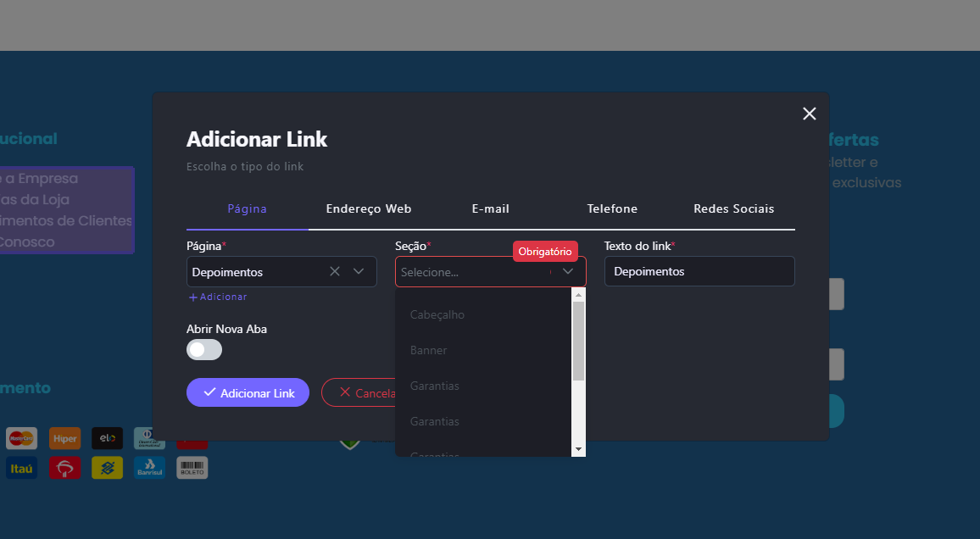Select the Banner option in the list
The height and width of the screenshot is (539, 980).
[428, 350]
